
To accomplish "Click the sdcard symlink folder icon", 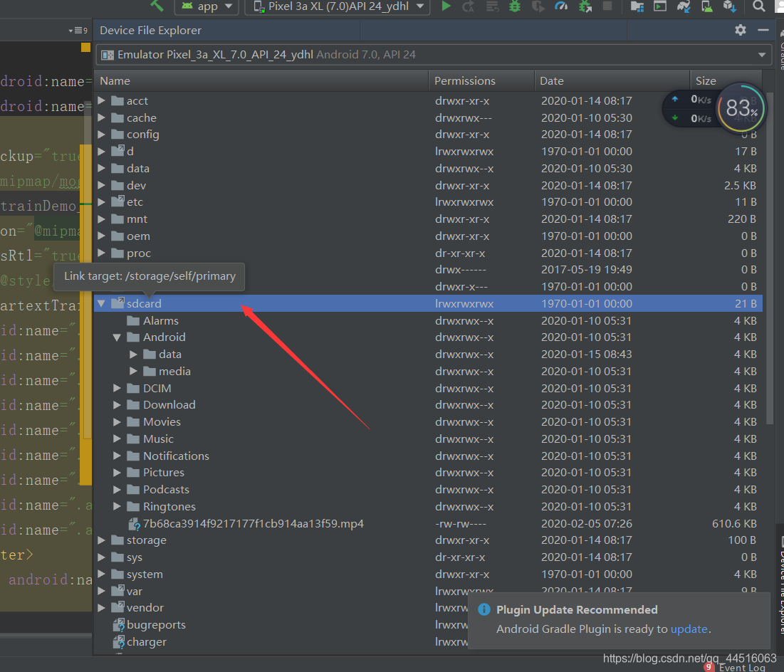I will click(117, 303).
